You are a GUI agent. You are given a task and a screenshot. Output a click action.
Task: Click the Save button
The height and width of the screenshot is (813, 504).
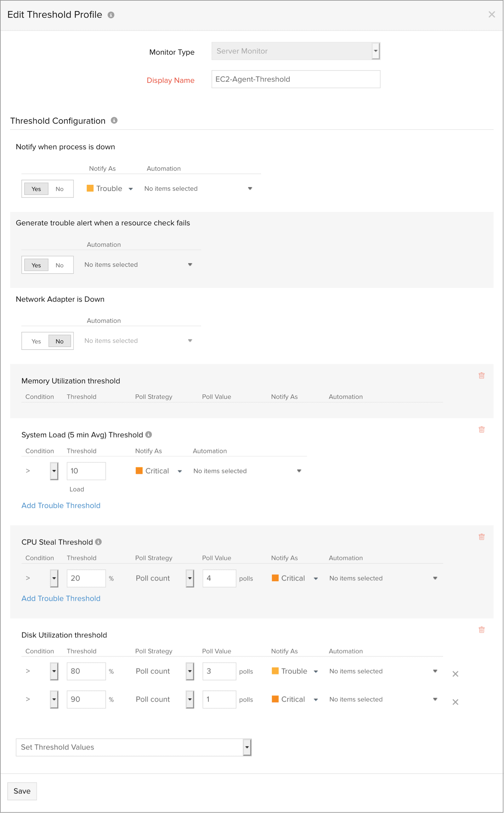pos(22,791)
